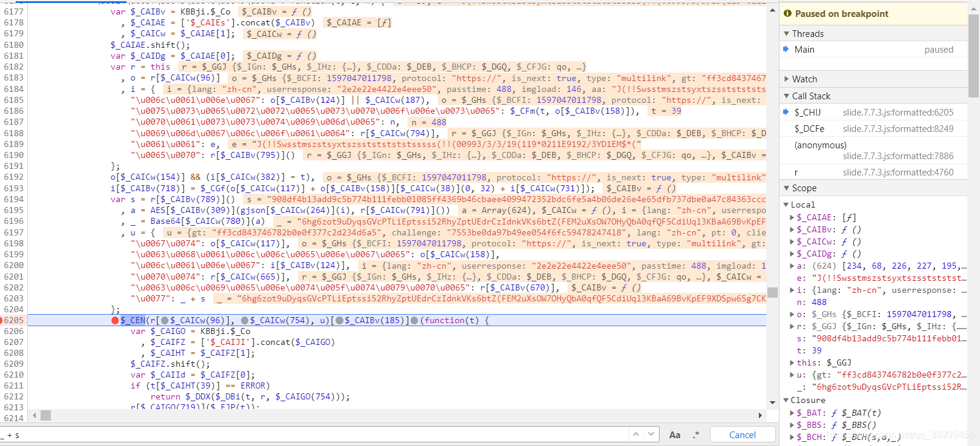The width and height of the screenshot is (980, 446).
Task: Add a breakpoint on line number 6182
Action: click(13, 67)
